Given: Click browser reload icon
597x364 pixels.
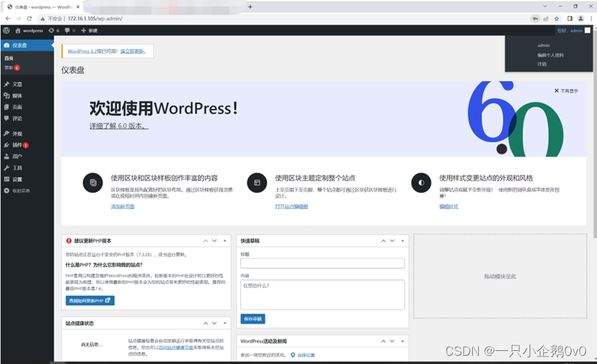Looking at the screenshot, I should coord(29,18).
